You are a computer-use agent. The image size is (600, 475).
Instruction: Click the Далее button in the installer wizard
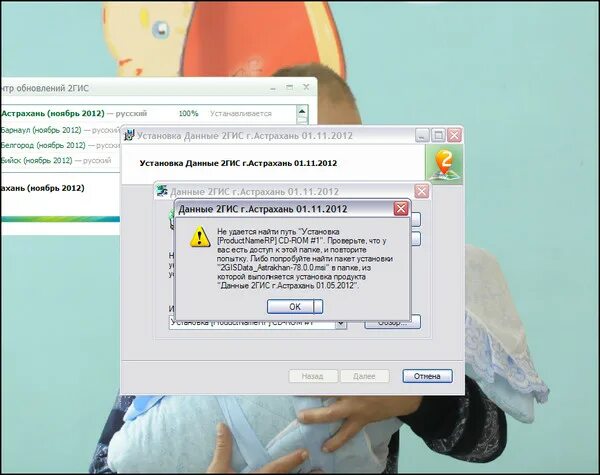point(364,376)
